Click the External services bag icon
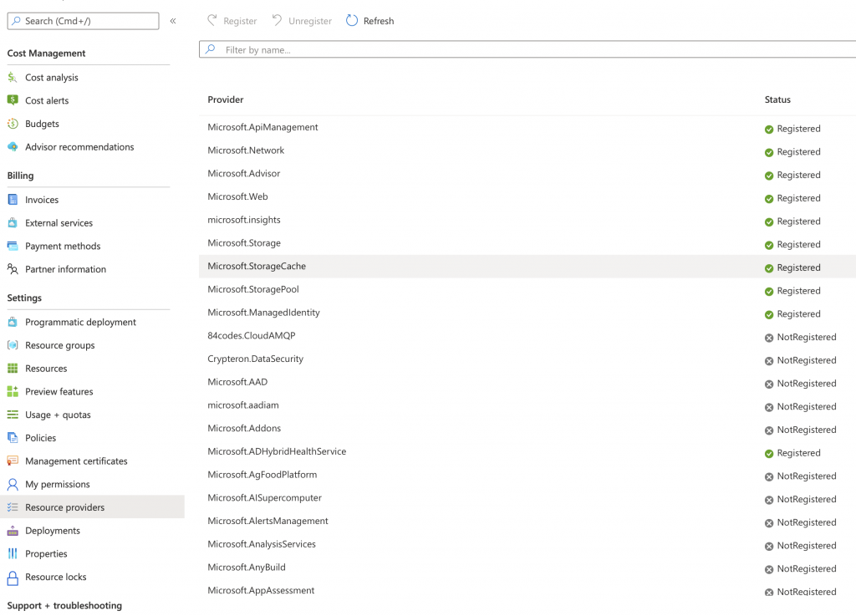 pyautogui.click(x=13, y=222)
